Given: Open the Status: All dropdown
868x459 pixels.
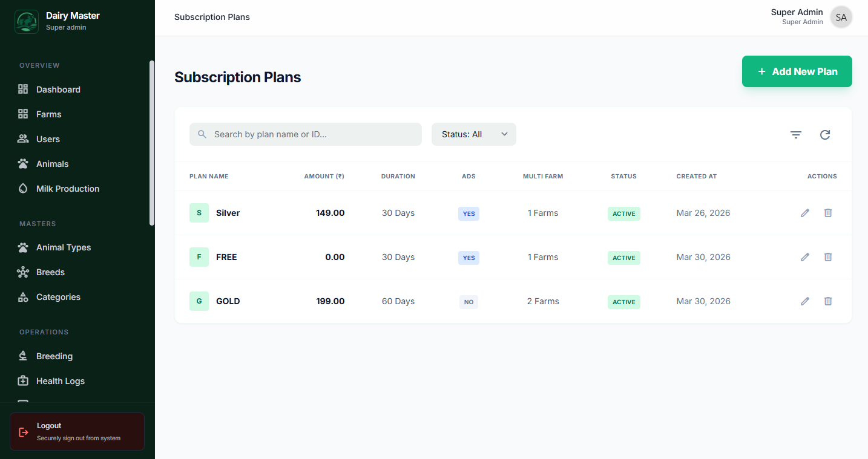Looking at the screenshot, I should tap(473, 134).
